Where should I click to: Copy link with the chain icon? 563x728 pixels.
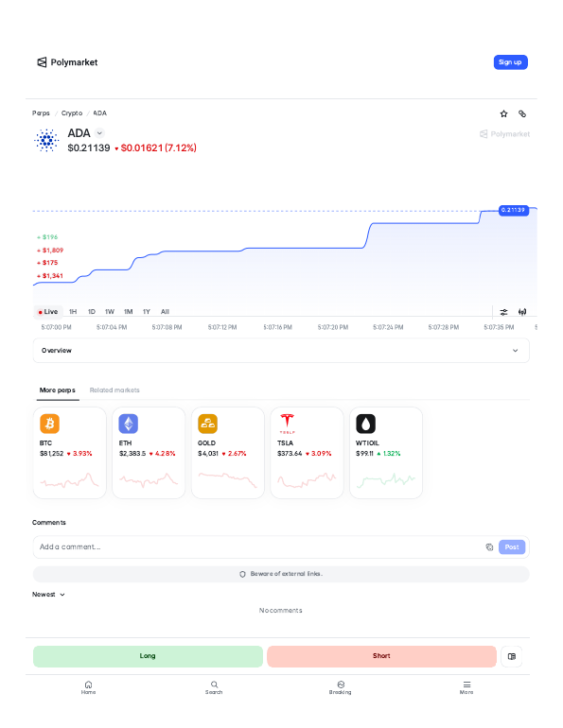point(522,113)
